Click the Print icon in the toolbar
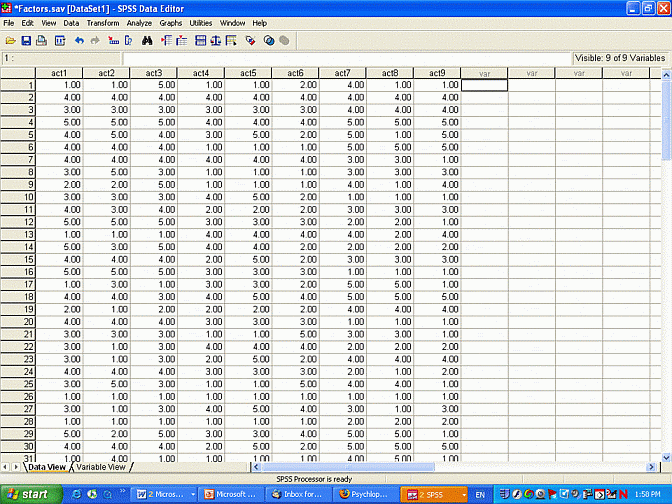 click(42, 40)
